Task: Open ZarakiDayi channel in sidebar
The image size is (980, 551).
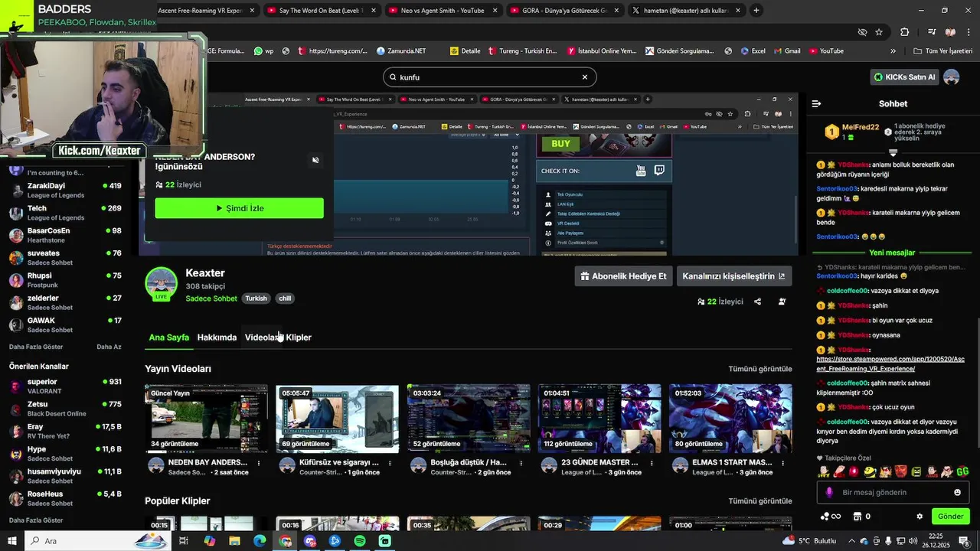Action: coord(65,191)
